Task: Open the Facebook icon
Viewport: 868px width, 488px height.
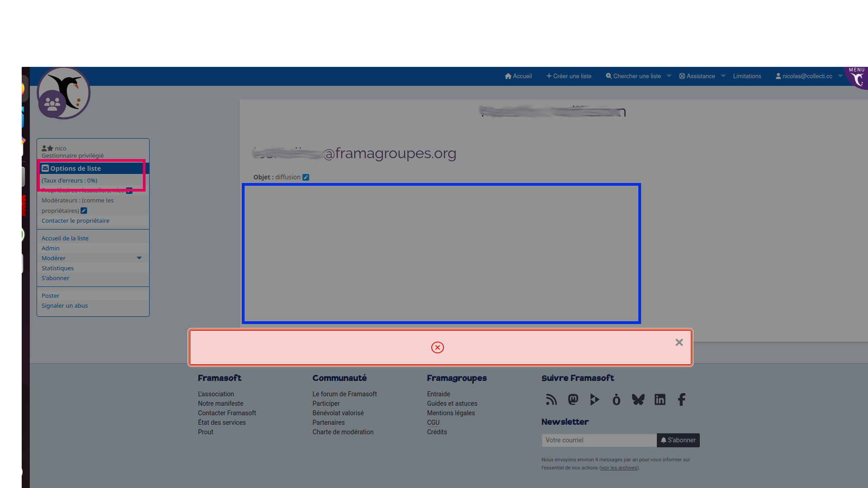Action: pyautogui.click(x=681, y=399)
